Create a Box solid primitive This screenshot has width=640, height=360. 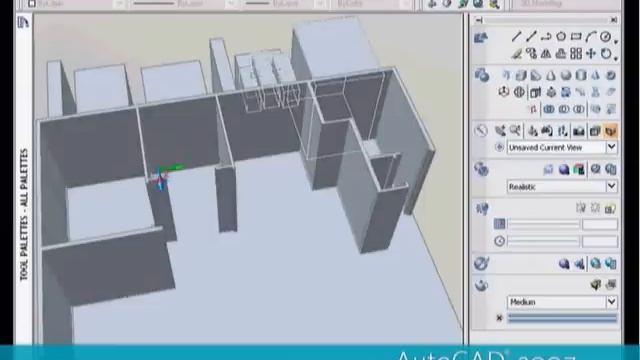521,76
